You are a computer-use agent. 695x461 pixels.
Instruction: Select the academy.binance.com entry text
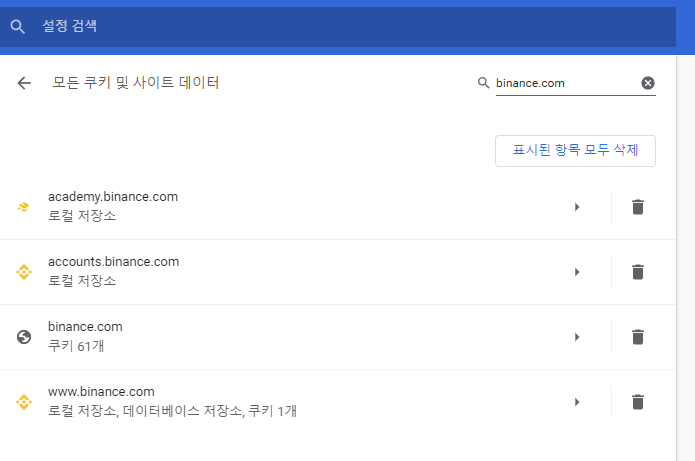113,197
